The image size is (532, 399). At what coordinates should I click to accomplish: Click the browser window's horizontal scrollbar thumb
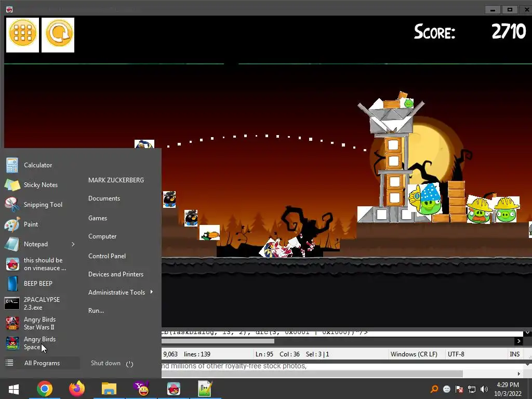(312, 374)
